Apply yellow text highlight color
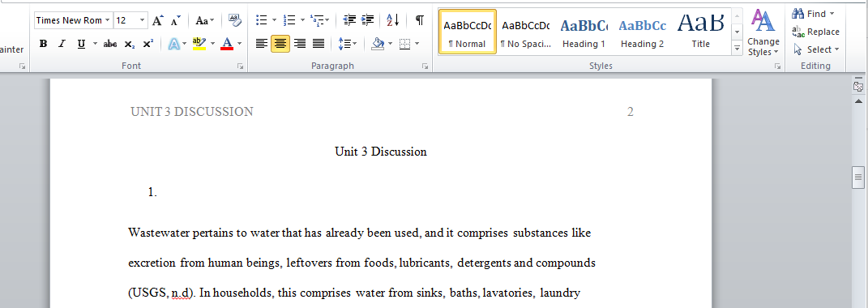This screenshot has height=308, width=868. point(199,44)
